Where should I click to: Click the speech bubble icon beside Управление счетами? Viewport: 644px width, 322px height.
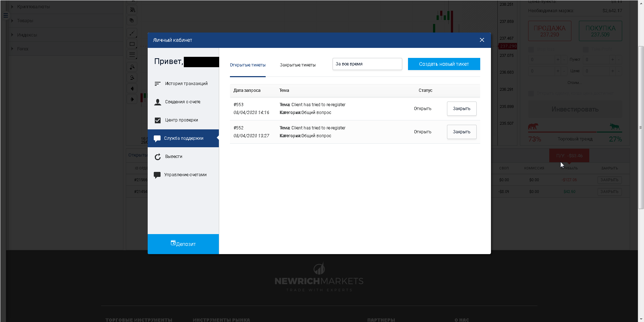tap(157, 175)
